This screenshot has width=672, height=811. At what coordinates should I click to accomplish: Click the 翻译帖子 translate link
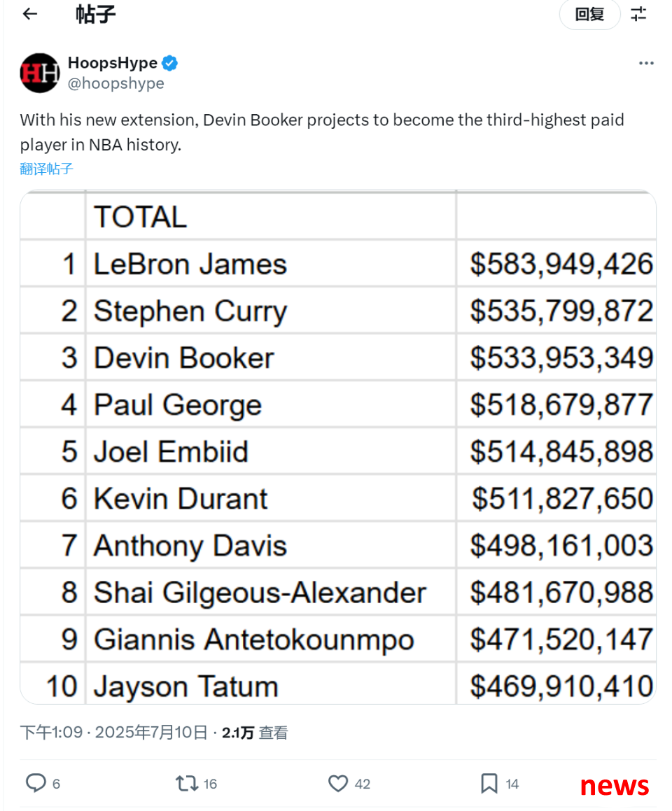pos(47,169)
